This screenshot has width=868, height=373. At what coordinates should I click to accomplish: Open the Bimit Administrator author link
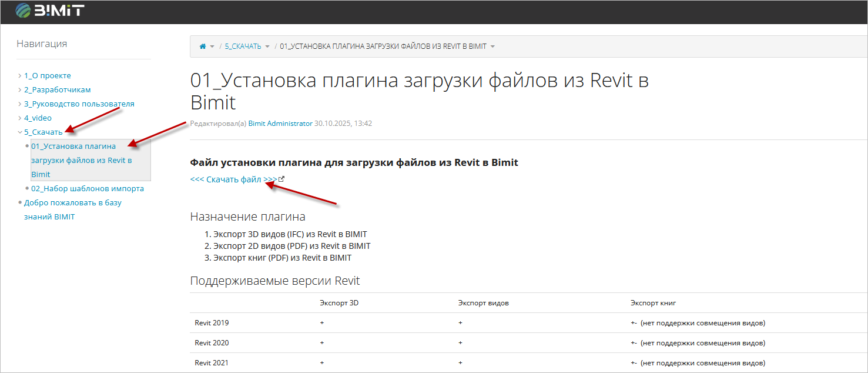pos(280,124)
